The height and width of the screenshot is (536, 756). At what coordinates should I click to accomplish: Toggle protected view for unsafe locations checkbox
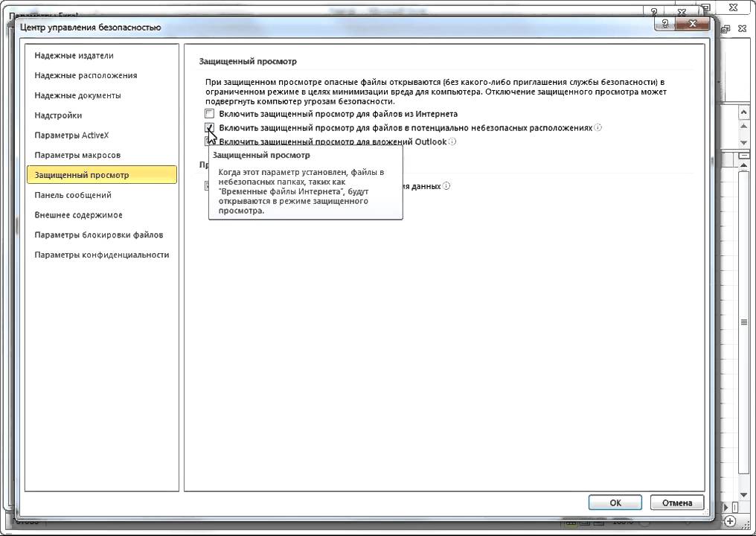209,128
